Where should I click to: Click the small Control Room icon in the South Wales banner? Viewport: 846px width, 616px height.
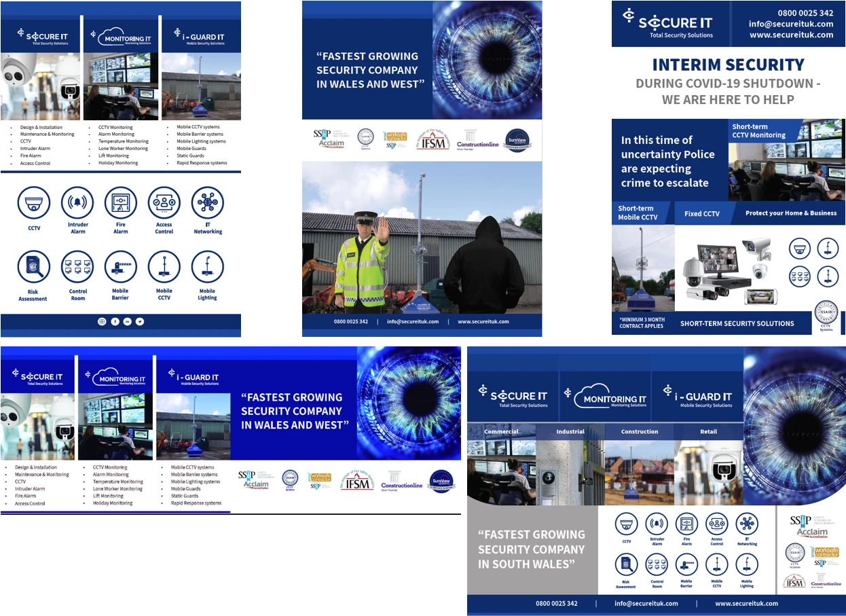click(x=657, y=565)
